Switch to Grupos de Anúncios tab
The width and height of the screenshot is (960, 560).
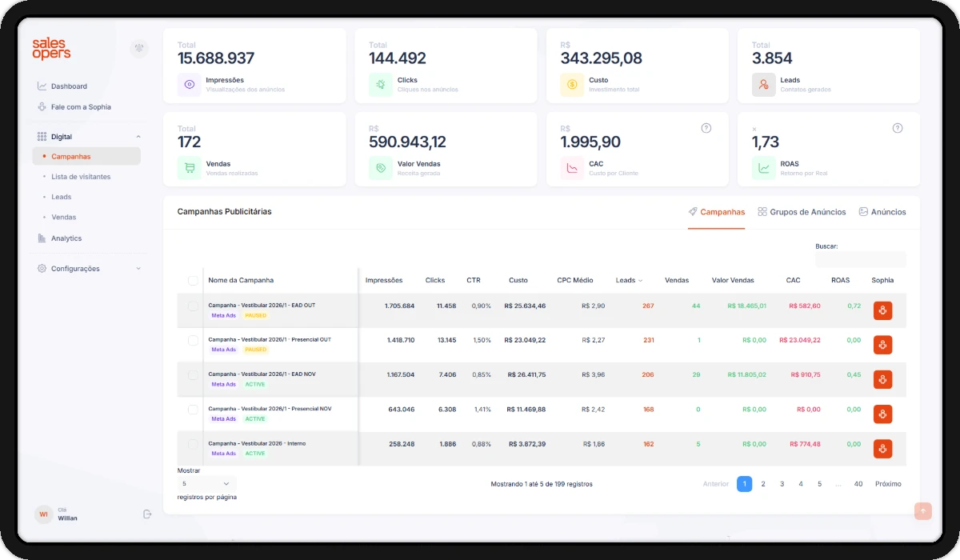click(x=802, y=212)
